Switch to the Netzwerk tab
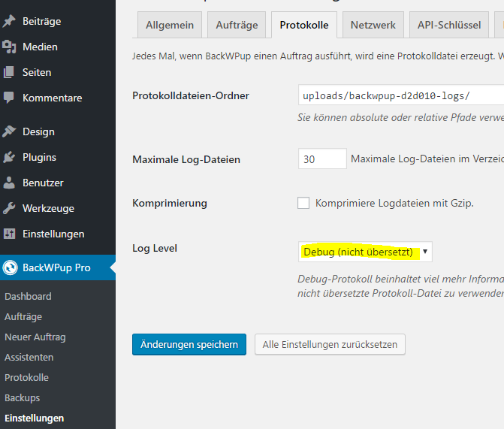 coord(373,25)
